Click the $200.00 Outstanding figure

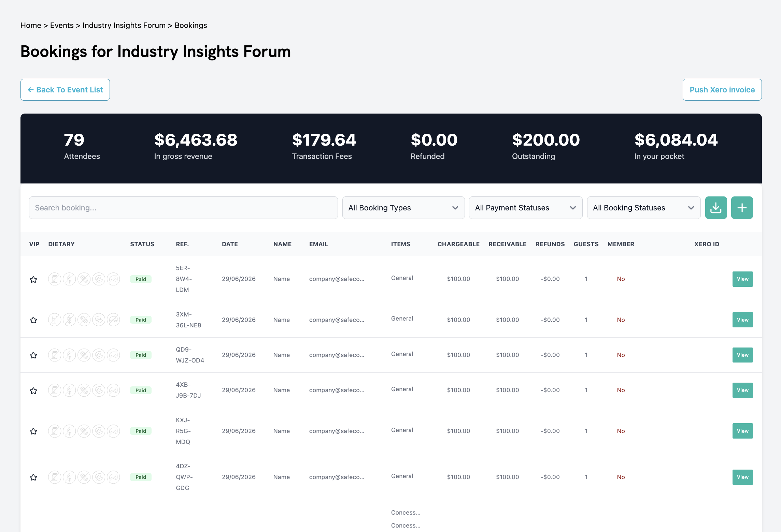(546, 140)
